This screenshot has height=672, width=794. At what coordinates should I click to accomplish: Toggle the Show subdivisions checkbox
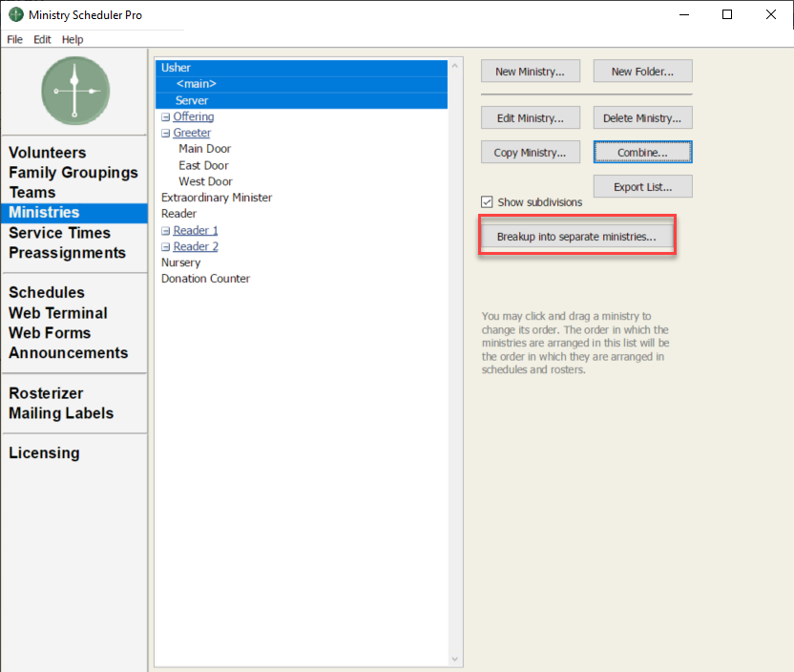pyautogui.click(x=488, y=202)
